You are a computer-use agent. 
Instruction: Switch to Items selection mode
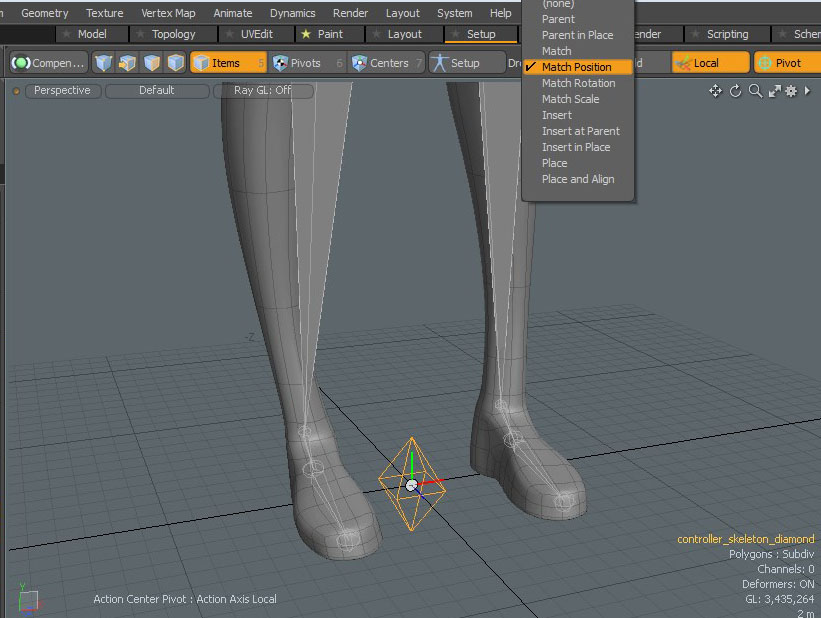coord(228,63)
